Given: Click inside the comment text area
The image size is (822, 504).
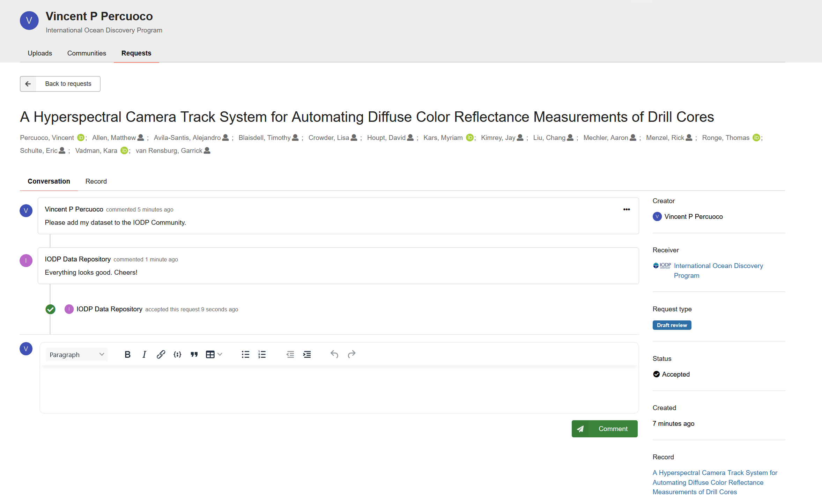Looking at the screenshot, I should [339, 389].
